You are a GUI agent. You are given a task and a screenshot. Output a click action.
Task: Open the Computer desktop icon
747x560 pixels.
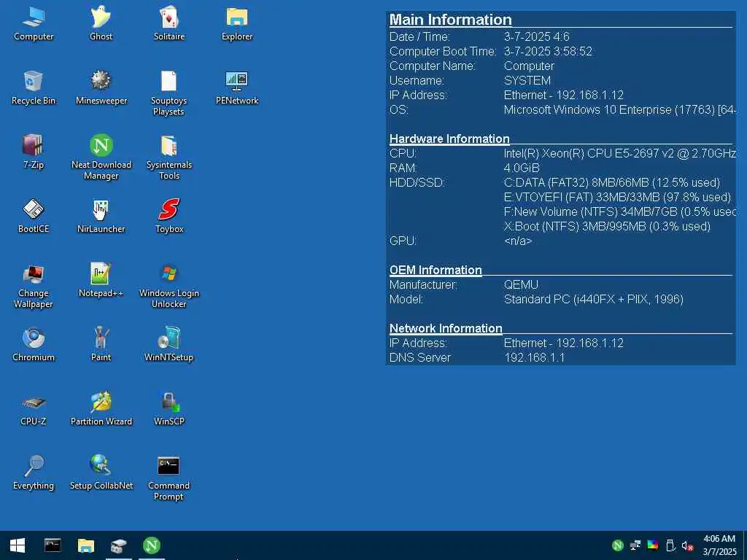pyautogui.click(x=34, y=24)
